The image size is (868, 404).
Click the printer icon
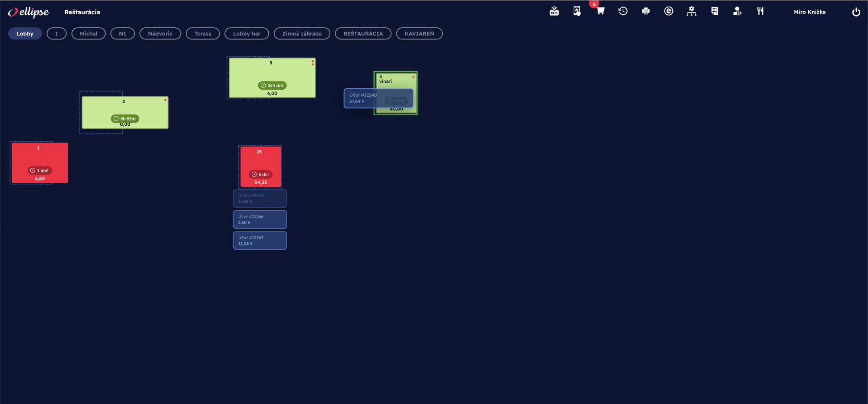646,12
